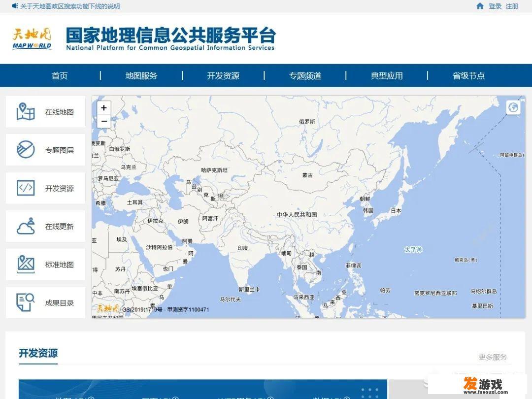Open the 专题频道 navigation tab
This screenshot has width=532, height=399.
(305, 75)
